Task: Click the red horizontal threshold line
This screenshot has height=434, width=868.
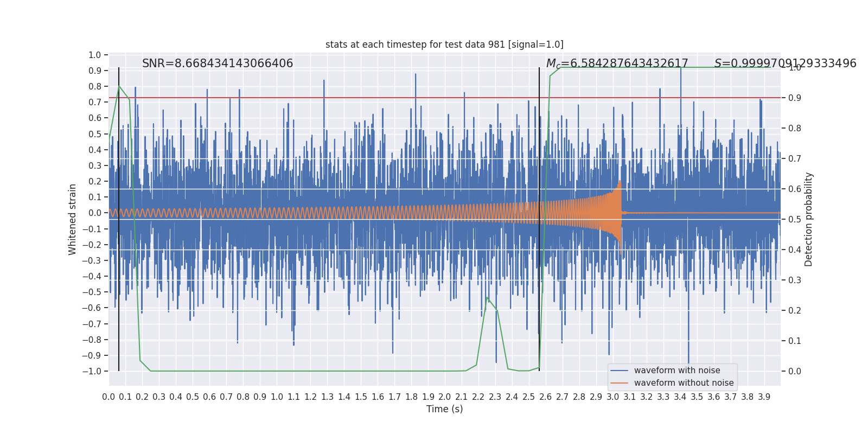Action: coord(445,98)
